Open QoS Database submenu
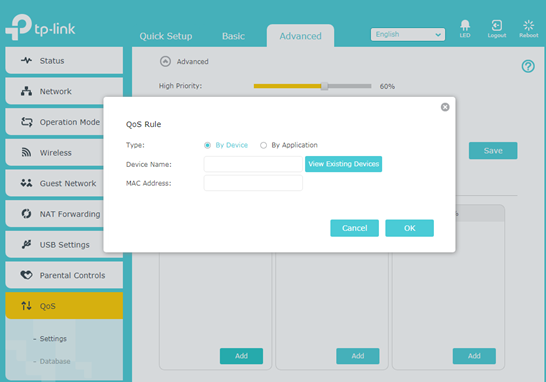 (x=55, y=361)
